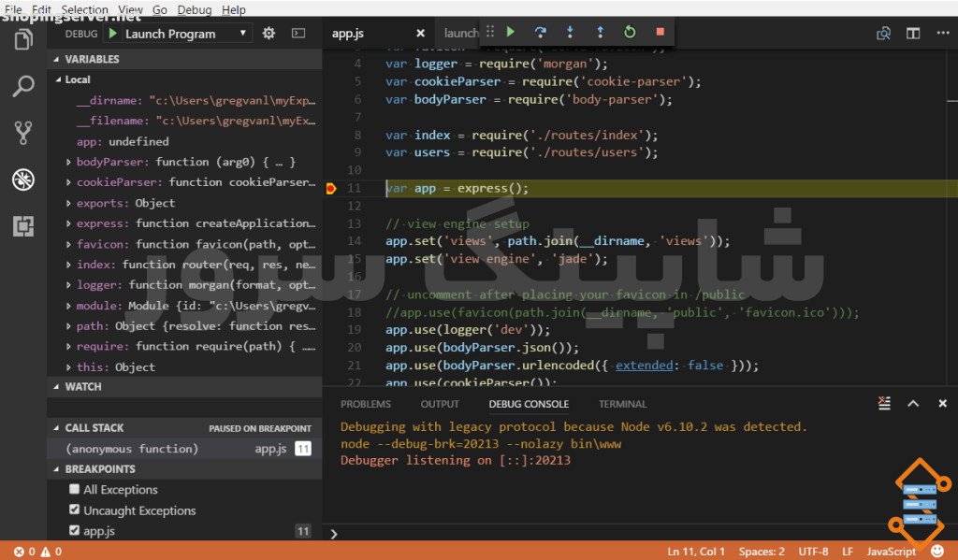Select the DEBUG CONSOLE panel tab
Image resolution: width=958 pixels, height=560 pixels.
(x=529, y=404)
